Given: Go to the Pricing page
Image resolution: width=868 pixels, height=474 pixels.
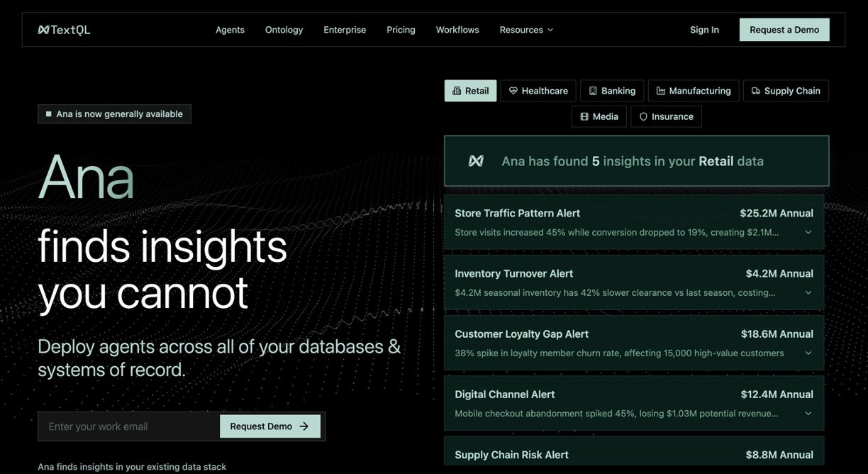Looking at the screenshot, I should tap(401, 30).
